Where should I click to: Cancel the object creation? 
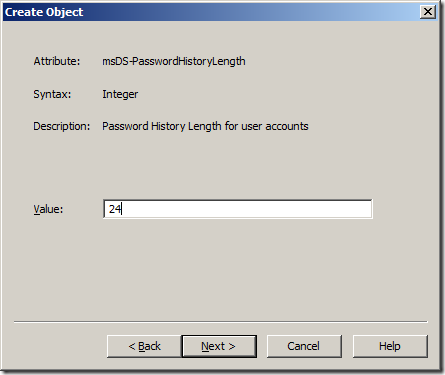tap(304, 346)
